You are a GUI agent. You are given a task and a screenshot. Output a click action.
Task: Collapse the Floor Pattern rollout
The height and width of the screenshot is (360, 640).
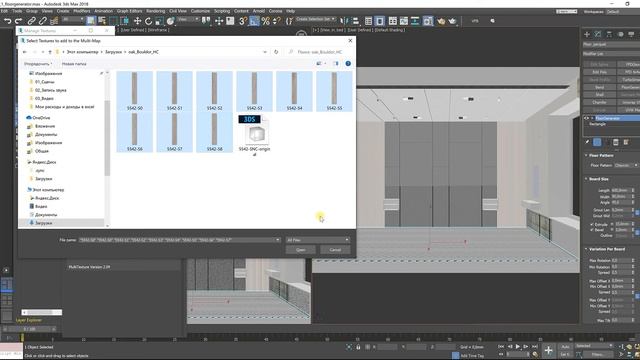(x=586, y=156)
